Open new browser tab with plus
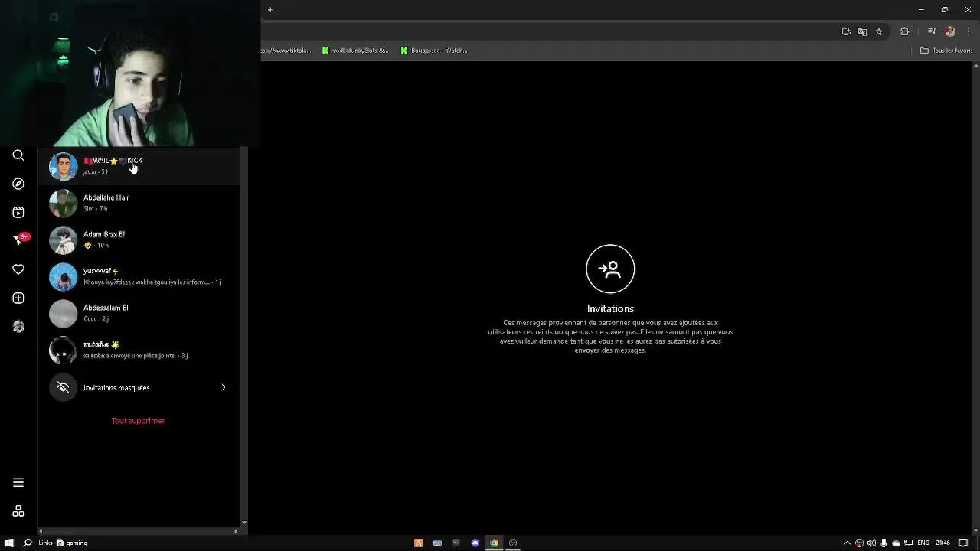The height and width of the screenshot is (551, 980). [270, 10]
